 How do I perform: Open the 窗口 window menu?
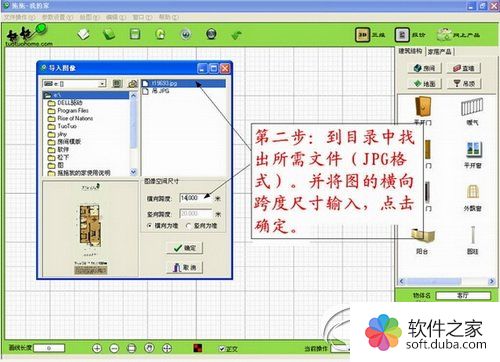(x=142, y=17)
